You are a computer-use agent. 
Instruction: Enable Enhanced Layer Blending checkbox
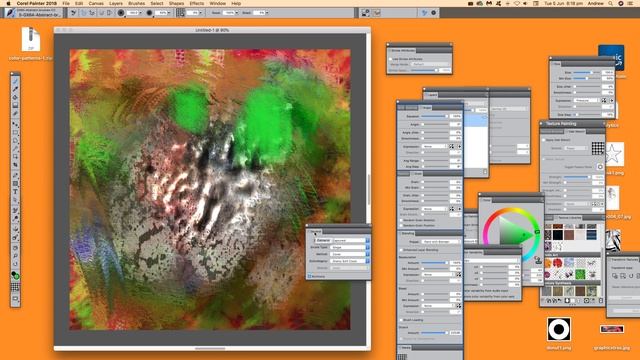click(x=401, y=250)
